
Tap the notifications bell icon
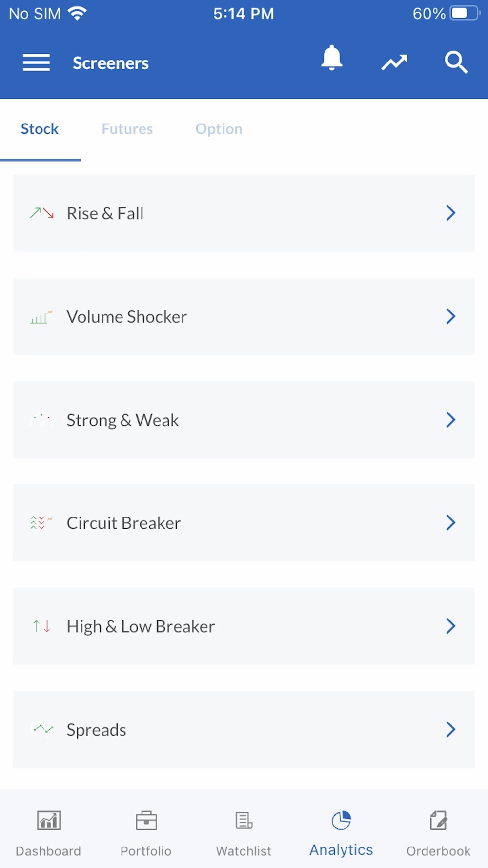click(331, 59)
